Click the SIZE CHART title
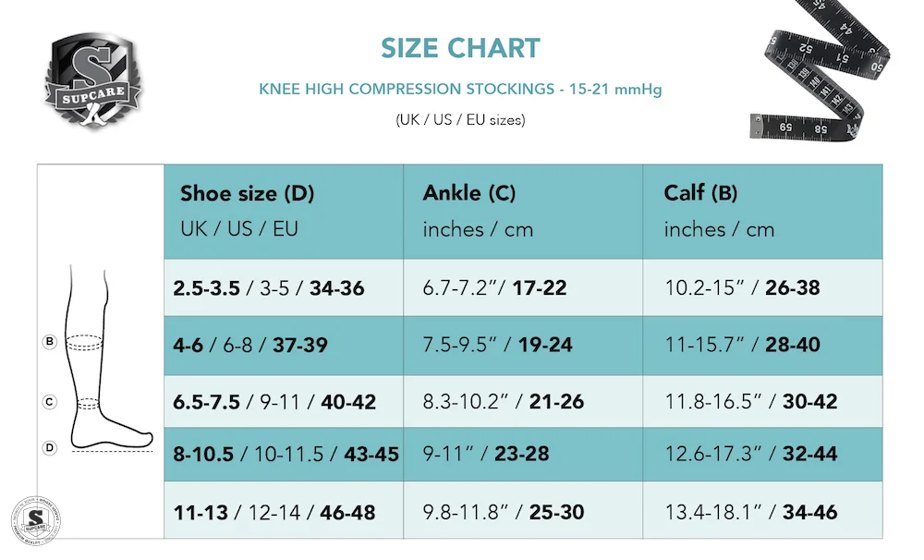The height and width of the screenshot is (560, 924). click(460, 48)
